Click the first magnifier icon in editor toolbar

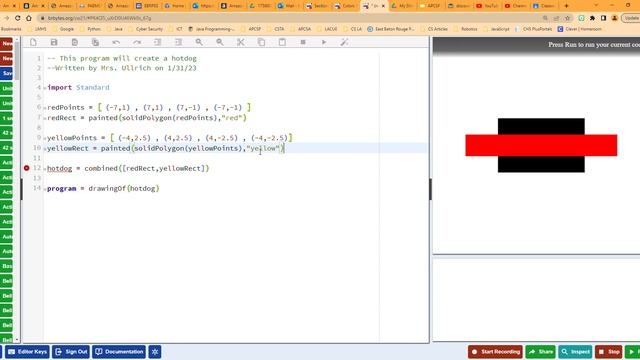pyautogui.click(x=199, y=42)
